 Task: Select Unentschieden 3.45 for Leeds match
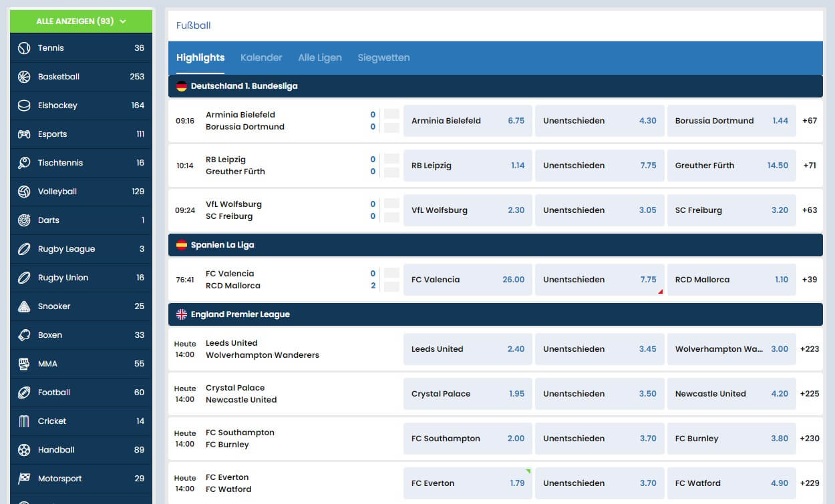tap(600, 349)
